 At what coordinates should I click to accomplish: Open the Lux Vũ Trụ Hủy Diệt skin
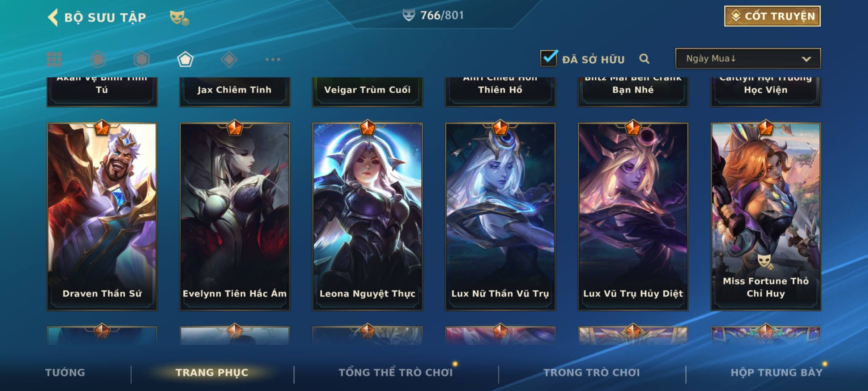(x=633, y=216)
